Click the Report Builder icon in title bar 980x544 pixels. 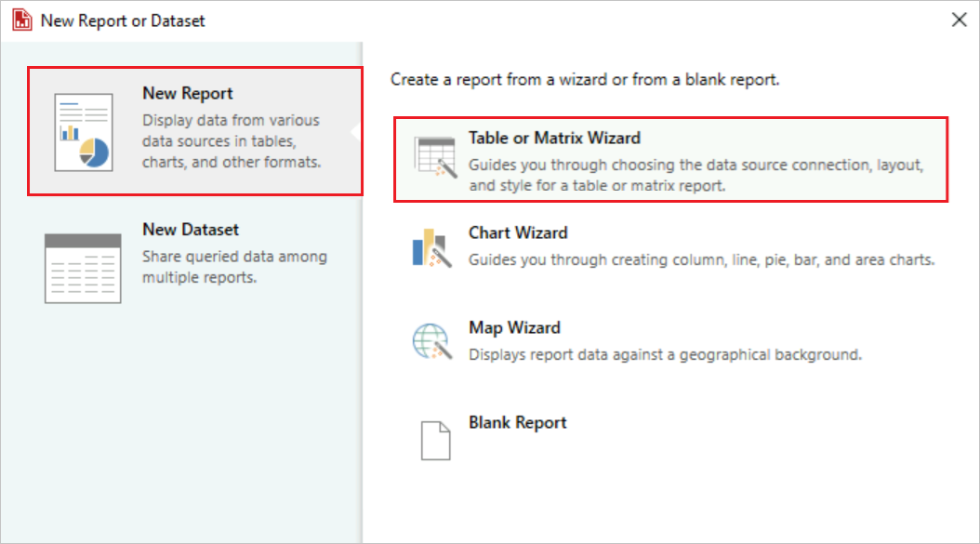tap(20, 19)
